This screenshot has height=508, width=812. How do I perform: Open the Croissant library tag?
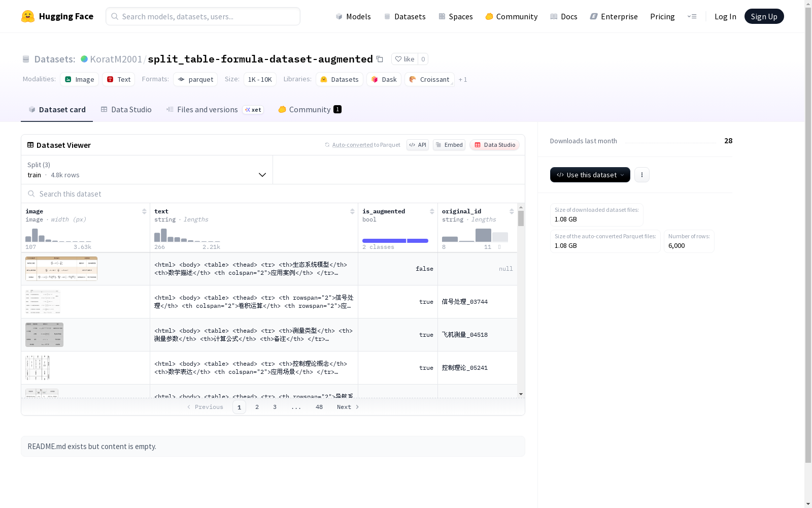click(429, 79)
